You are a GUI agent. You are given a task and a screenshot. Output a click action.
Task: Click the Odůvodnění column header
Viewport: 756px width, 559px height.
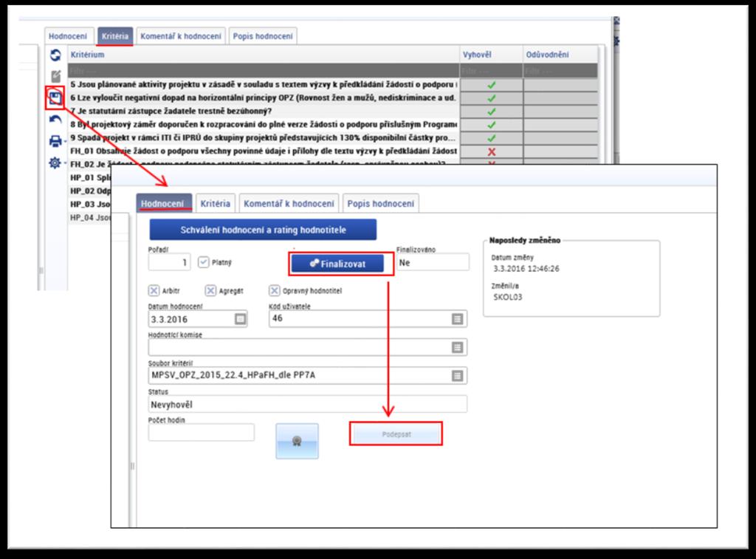pyautogui.click(x=561, y=55)
